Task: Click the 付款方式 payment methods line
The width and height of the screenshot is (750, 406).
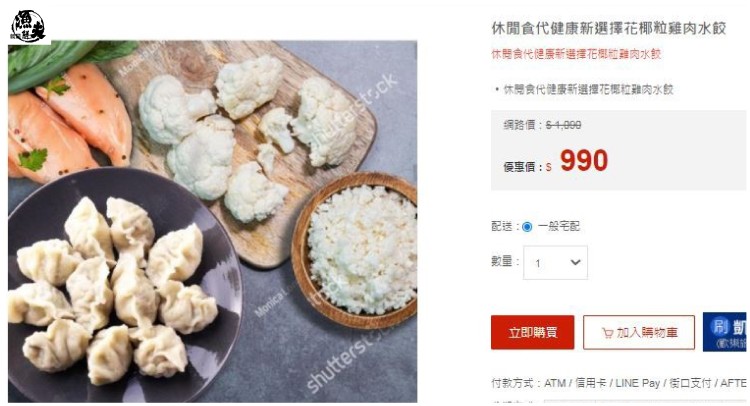Action: [618, 383]
